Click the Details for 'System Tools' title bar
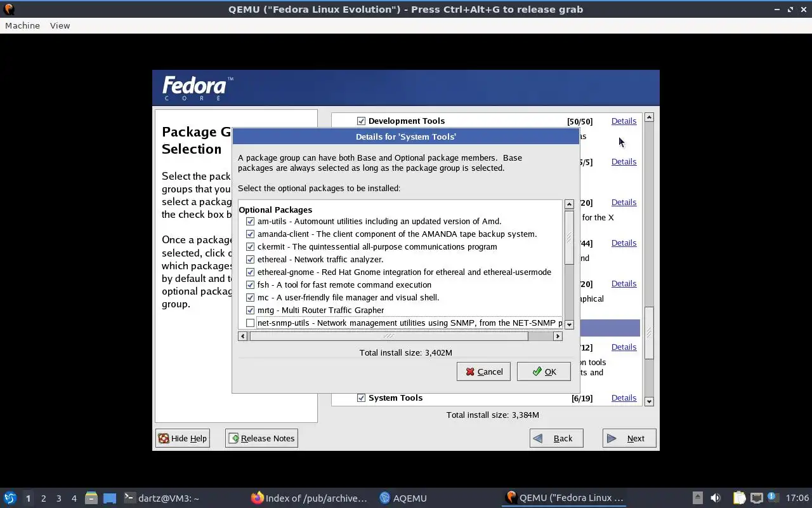812x508 pixels. tap(406, 137)
